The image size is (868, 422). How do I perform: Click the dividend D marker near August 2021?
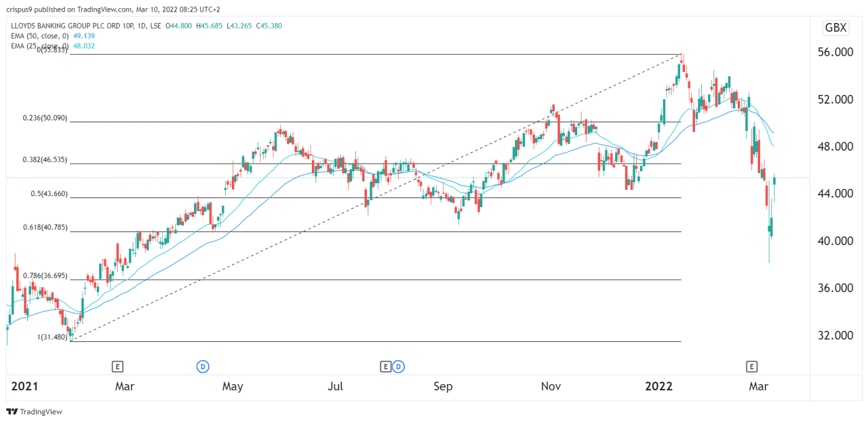pyautogui.click(x=399, y=366)
